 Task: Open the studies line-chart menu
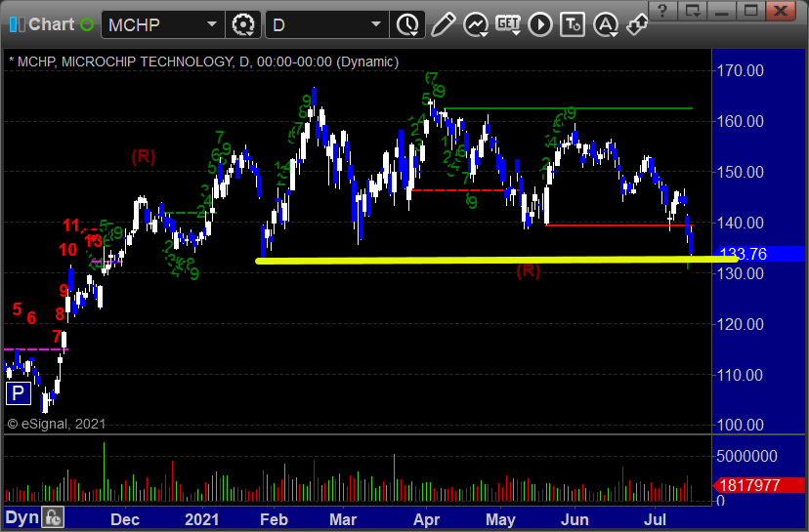pos(476,24)
